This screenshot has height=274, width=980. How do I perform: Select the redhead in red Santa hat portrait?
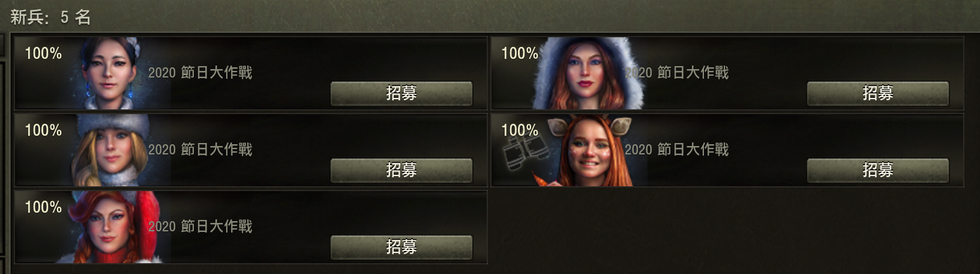[112, 227]
